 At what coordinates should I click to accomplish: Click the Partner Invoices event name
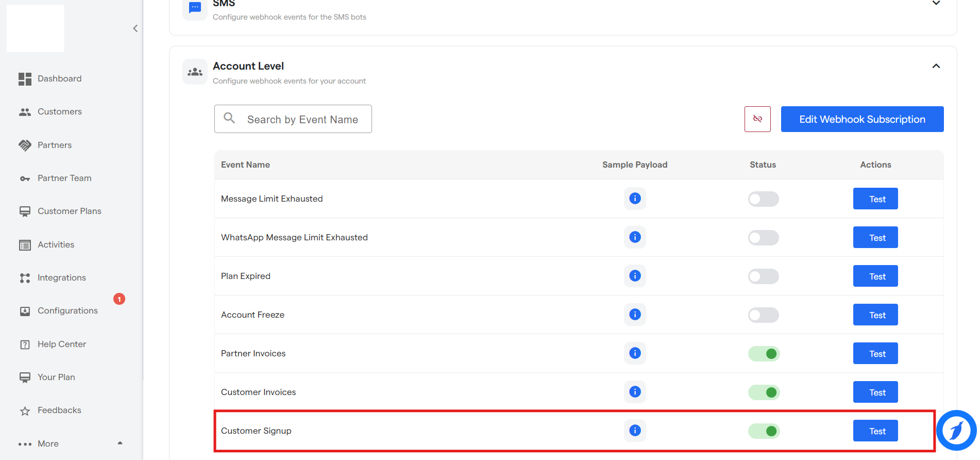point(253,354)
